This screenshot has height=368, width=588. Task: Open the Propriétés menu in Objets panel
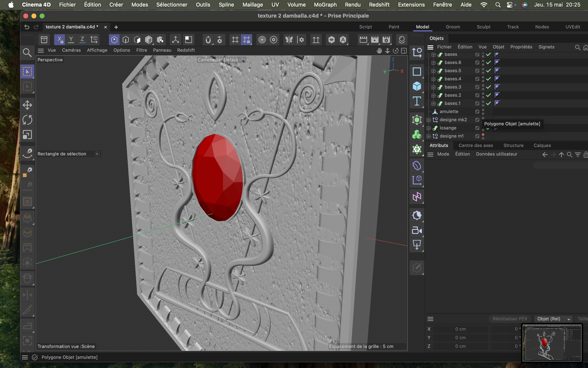point(521,47)
